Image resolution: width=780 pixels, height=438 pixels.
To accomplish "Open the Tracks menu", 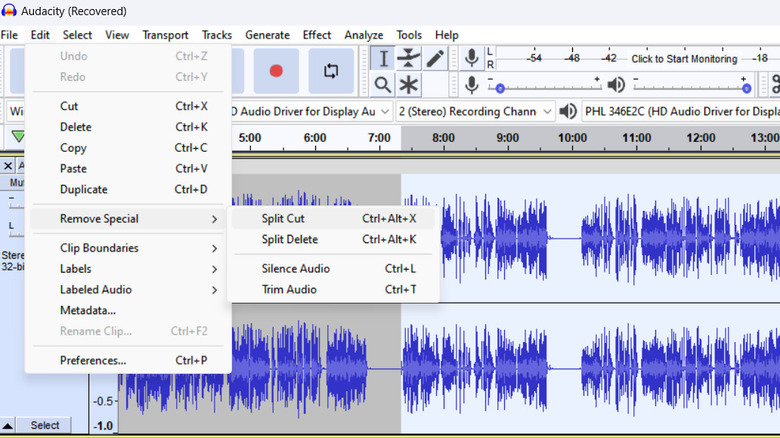I will tap(216, 35).
